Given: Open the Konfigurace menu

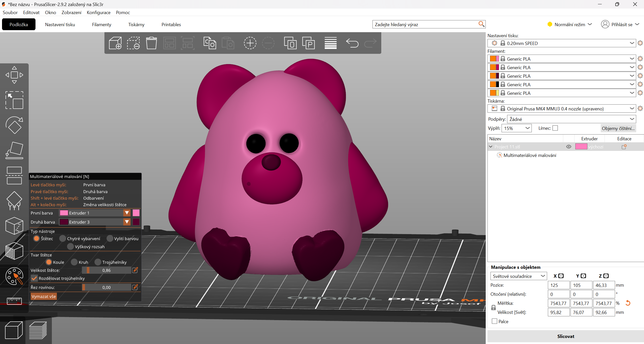Looking at the screenshot, I should click(x=98, y=13).
